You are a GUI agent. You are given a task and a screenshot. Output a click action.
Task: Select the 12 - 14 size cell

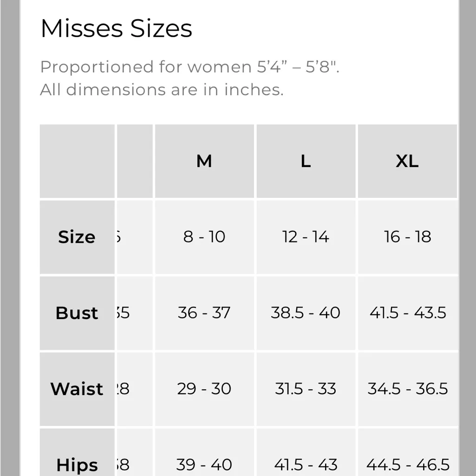coord(306,237)
